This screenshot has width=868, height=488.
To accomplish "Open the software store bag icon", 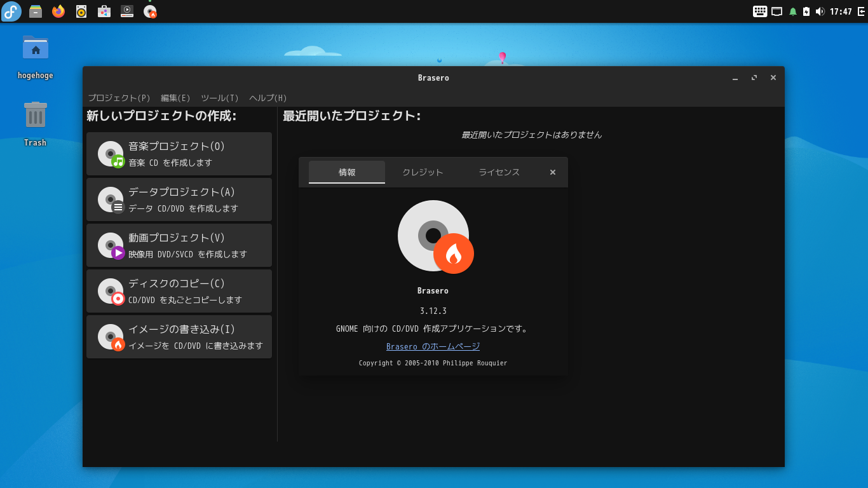I will click(x=104, y=11).
